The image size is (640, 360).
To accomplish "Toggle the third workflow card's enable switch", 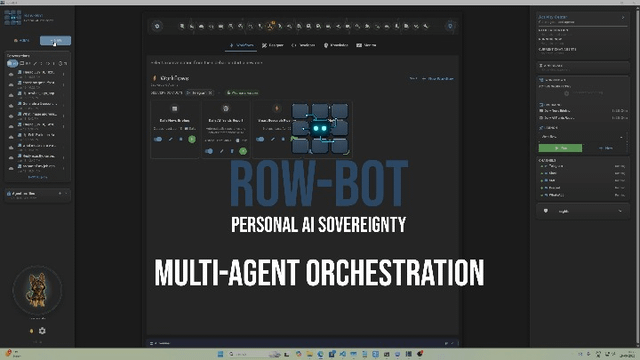I will [260, 140].
